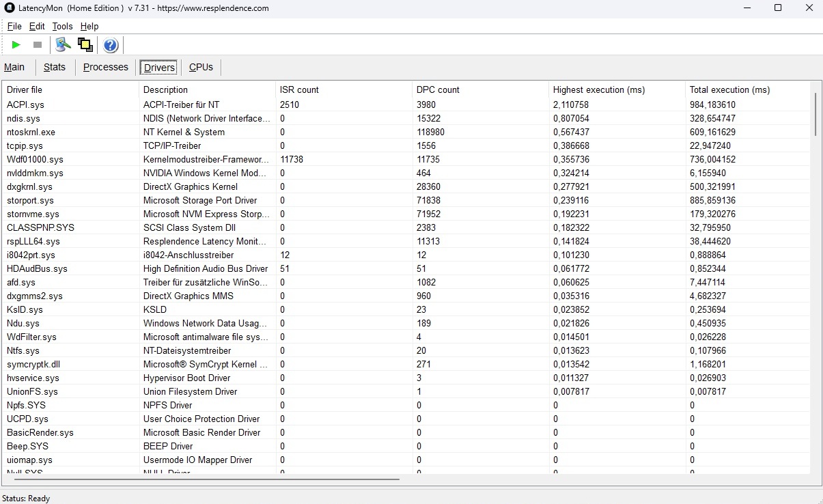Click the vertical scrollbar thumb of the driver list
Image resolution: width=823 pixels, height=504 pixels.
pos(815,115)
